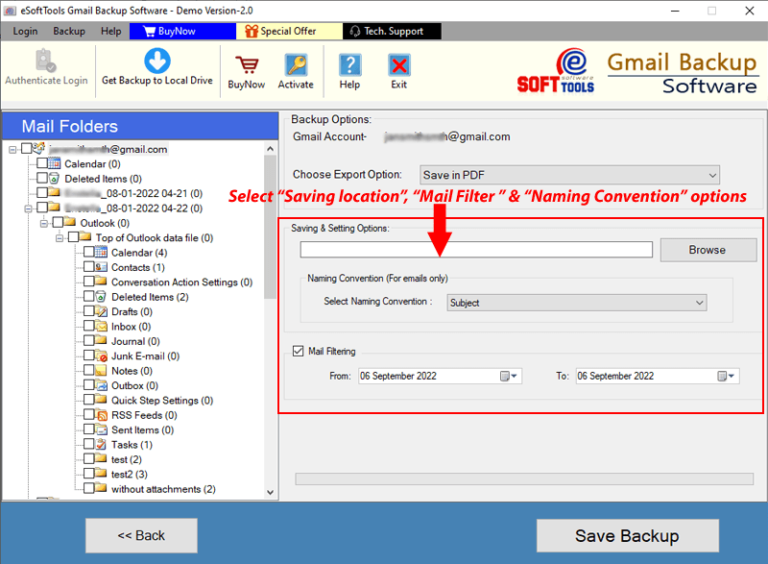Click the Deleted Items (2) recycle icon

(x=101, y=296)
